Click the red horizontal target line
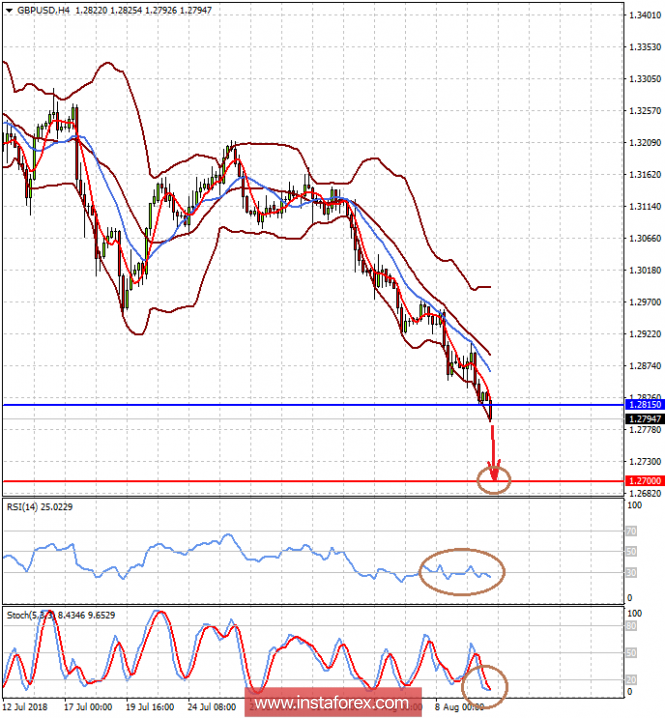Image resolution: width=665 pixels, height=718 pixels. pyautogui.click(x=250, y=481)
